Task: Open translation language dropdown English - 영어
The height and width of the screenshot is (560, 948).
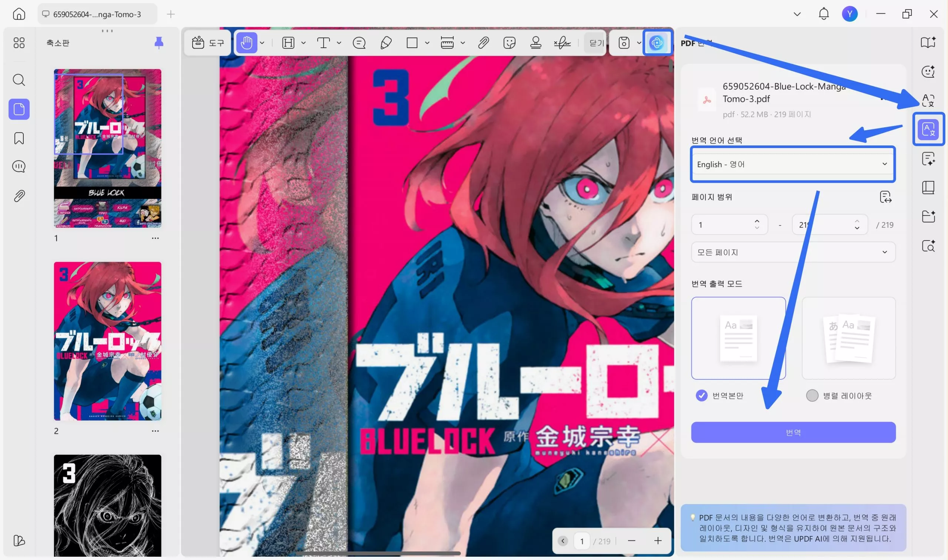Action: (x=793, y=164)
